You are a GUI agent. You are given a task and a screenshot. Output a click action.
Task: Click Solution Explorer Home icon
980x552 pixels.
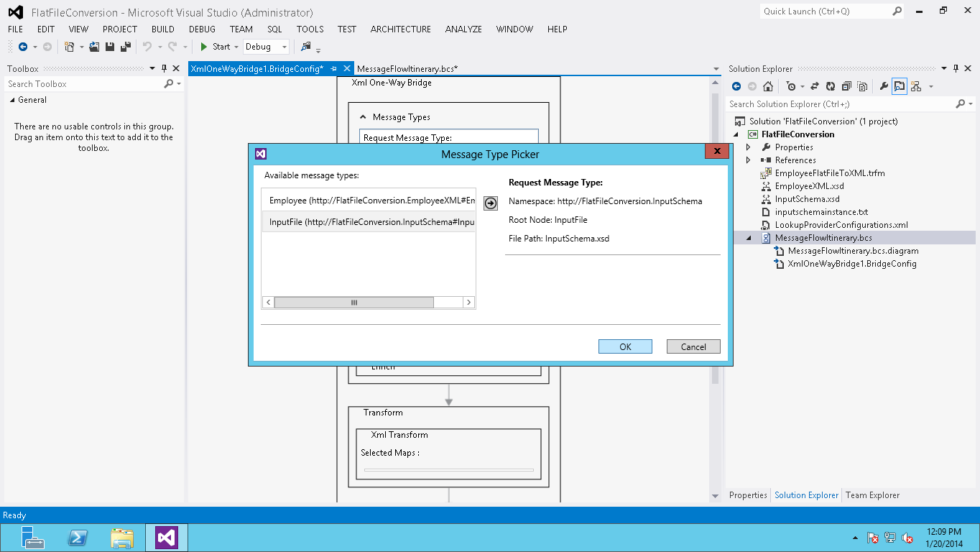pyautogui.click(x=768, y=86)
